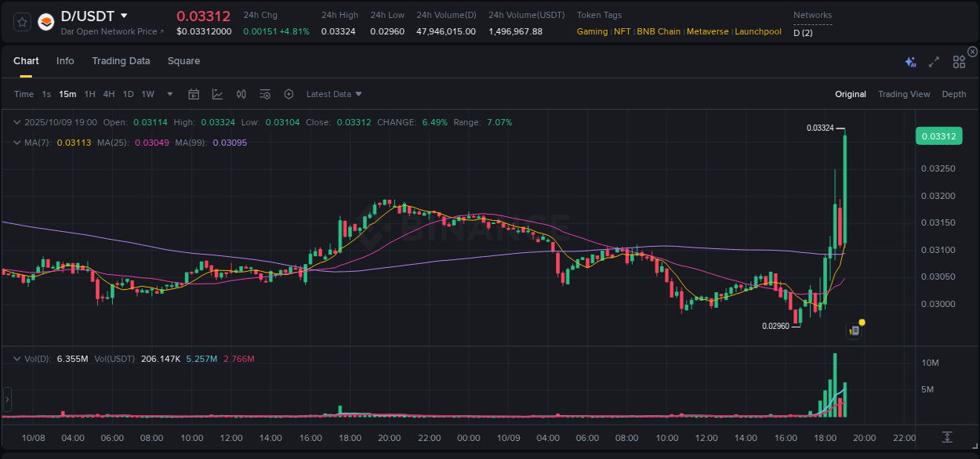Collapse the MA indicators row
Viewport: 980px width, 459px height.
[x=17, y=142]
